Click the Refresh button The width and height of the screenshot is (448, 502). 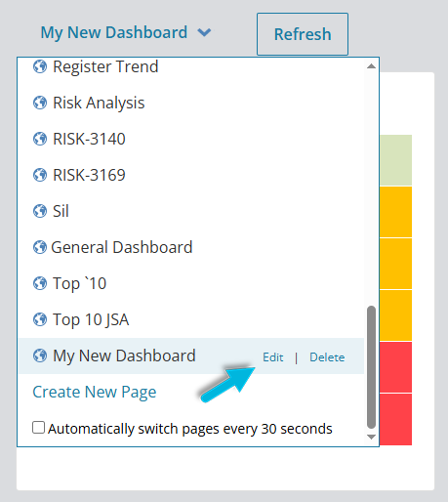[303, 34]
